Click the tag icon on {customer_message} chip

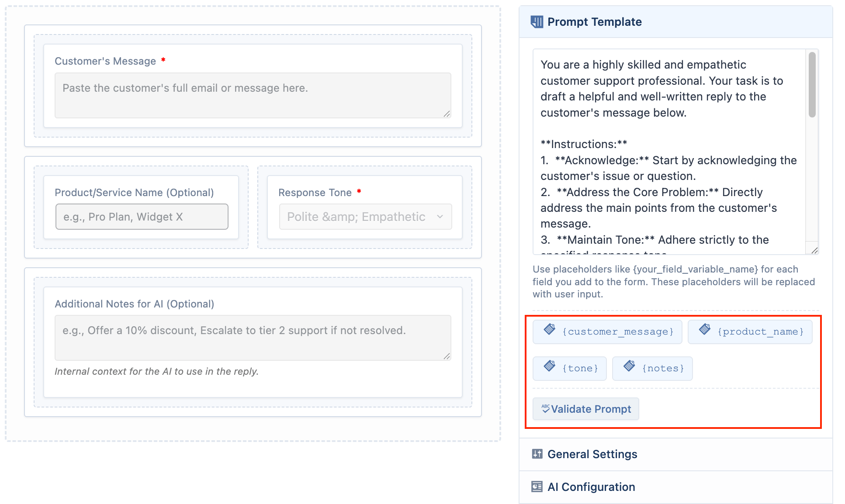(550, 329)
